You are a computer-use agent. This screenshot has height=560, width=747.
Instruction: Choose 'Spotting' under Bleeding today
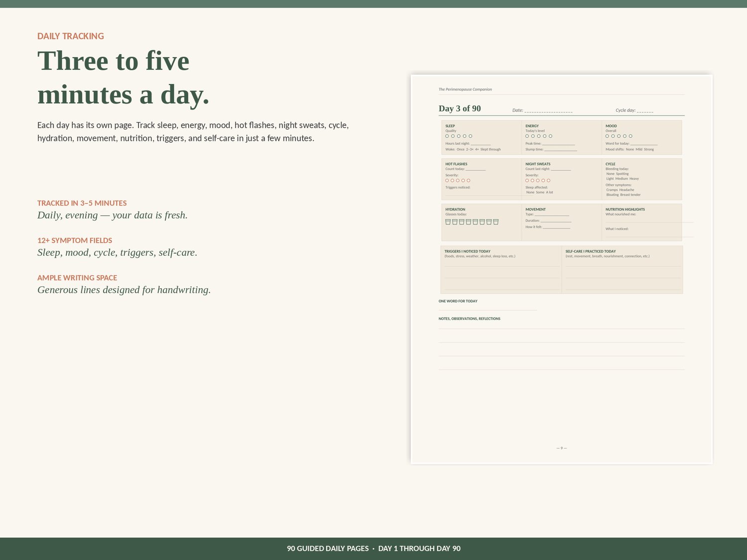tap(622, 174)
